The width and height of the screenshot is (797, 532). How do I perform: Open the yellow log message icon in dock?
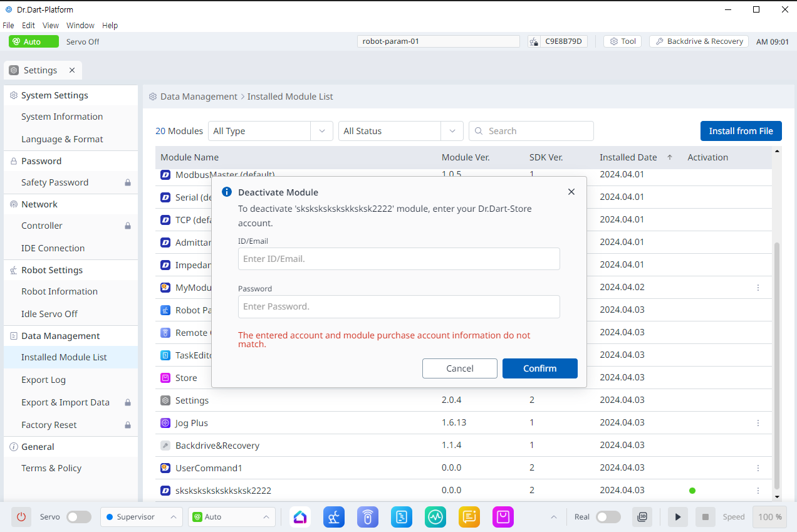pyautogui.click(x=469, y=517)
